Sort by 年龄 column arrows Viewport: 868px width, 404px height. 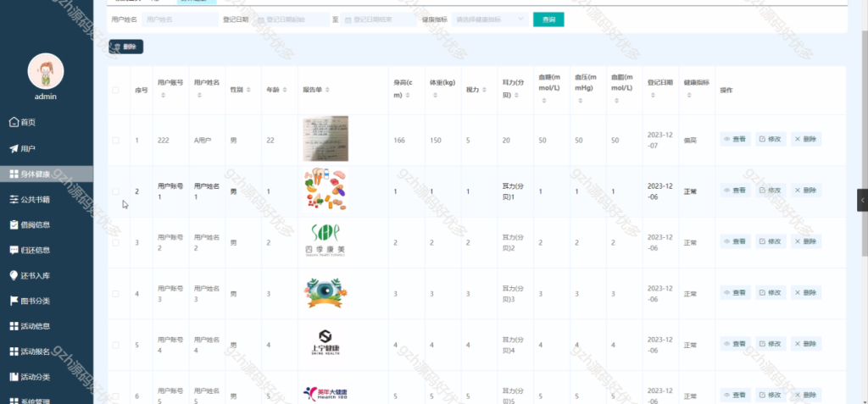click(x=285, y=90)
